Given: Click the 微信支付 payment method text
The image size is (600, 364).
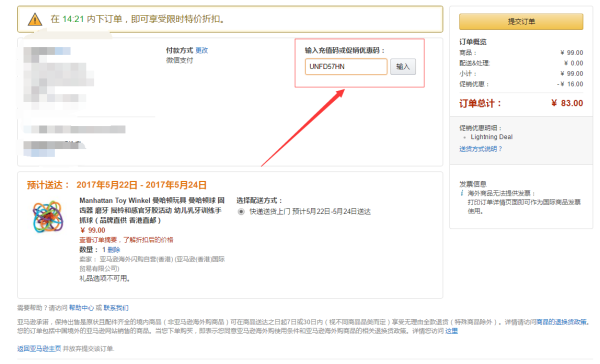Looking at the screenshot, I should (x=179, y=60).
